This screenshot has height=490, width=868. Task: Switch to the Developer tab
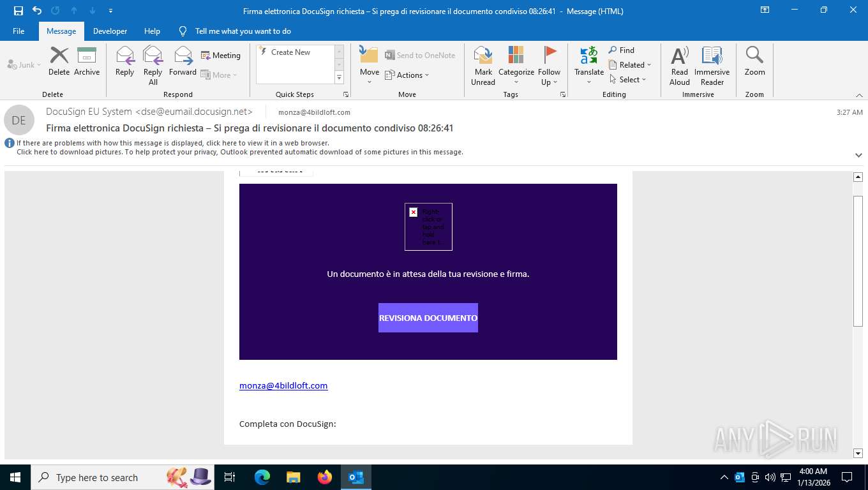tap(110, 31)
